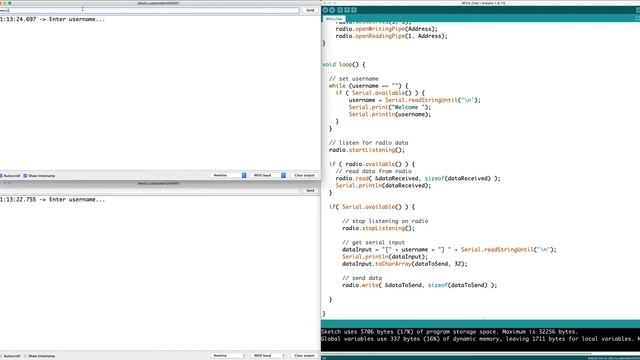640x360 pixels.
Task: Click the '// listen for radio data' comment
Action: pos(368,143)
